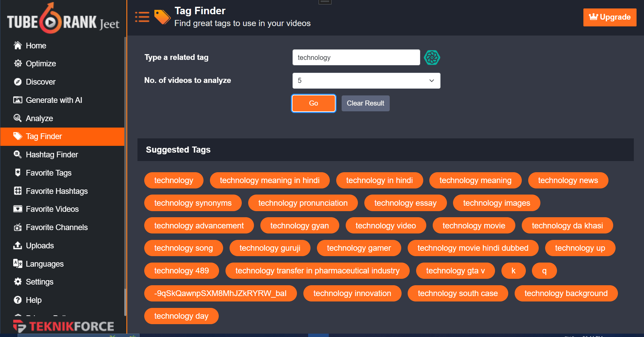
Task: Open the Optimize menu item
Action: coord(62,64)
